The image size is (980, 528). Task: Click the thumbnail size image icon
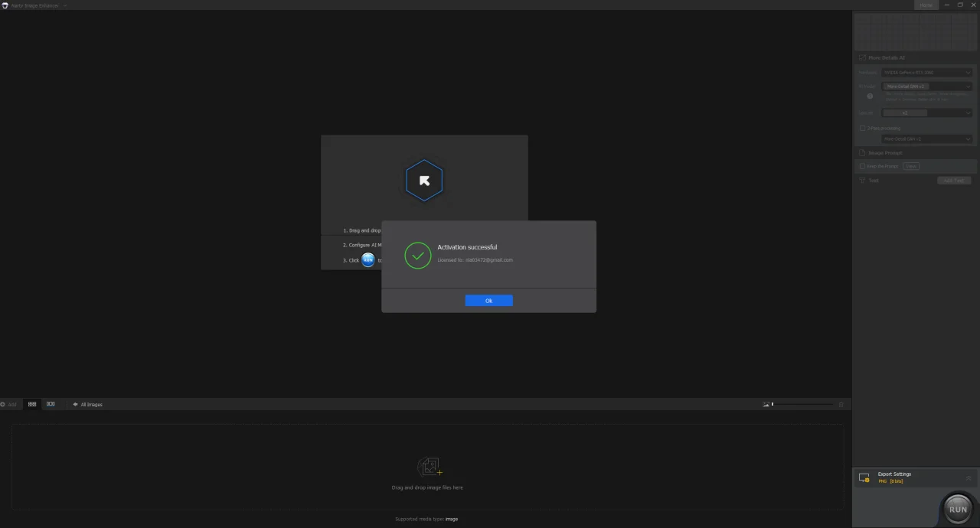(x=766, y=404)
